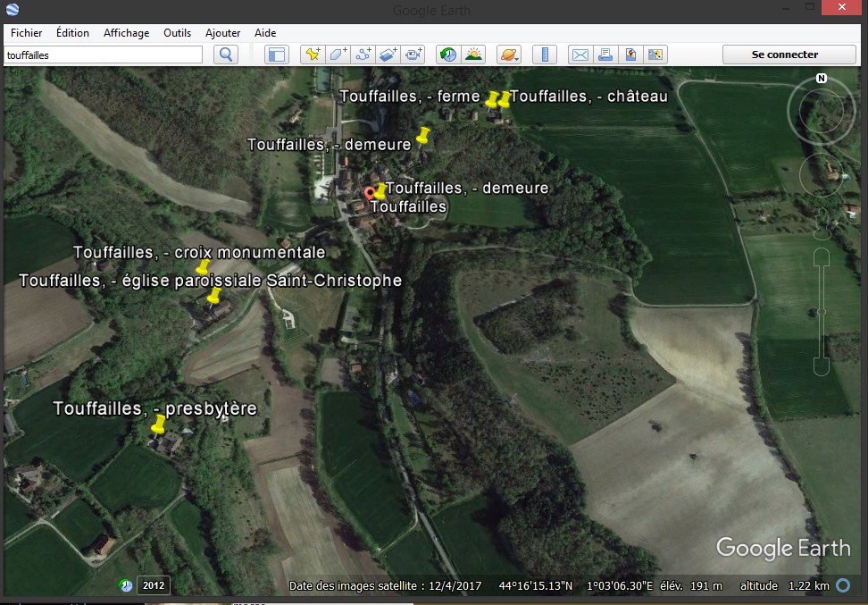
Task: Click the Se connecter button
Action: pos(789,55)
